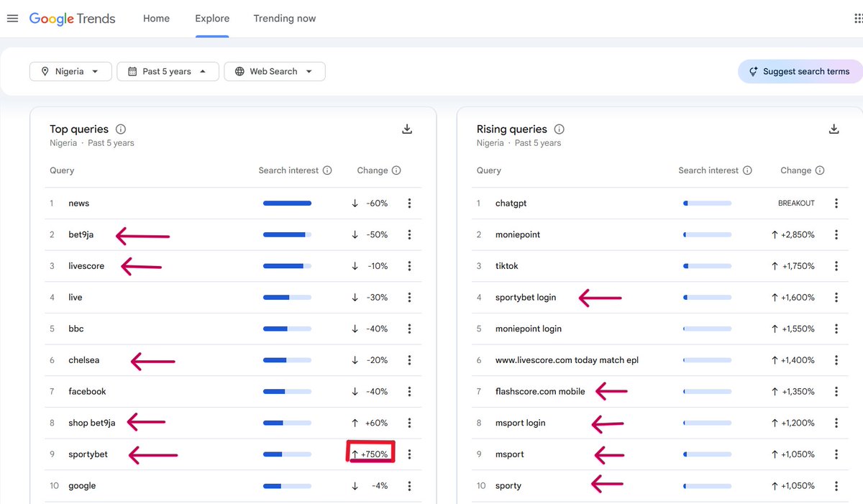Viewport: 863px width, 504px height.
Task: Click the search interest bar for sportybet
Action: pyautogui.click(x=287, y=454)
